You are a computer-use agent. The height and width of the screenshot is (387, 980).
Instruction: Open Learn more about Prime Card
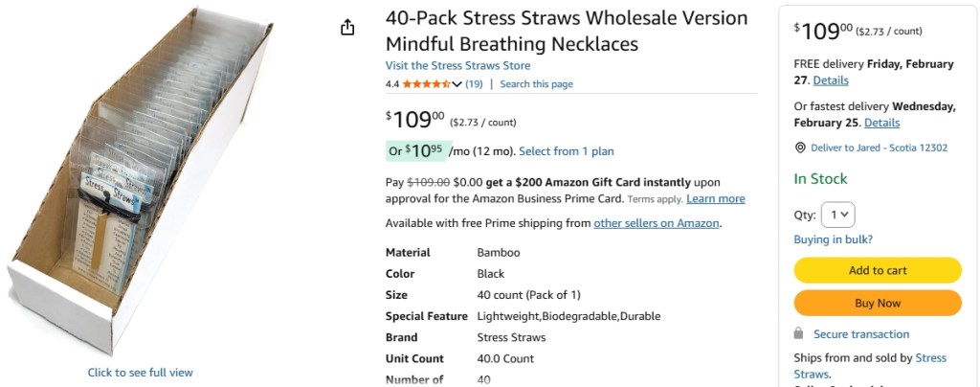coord(715,199)
